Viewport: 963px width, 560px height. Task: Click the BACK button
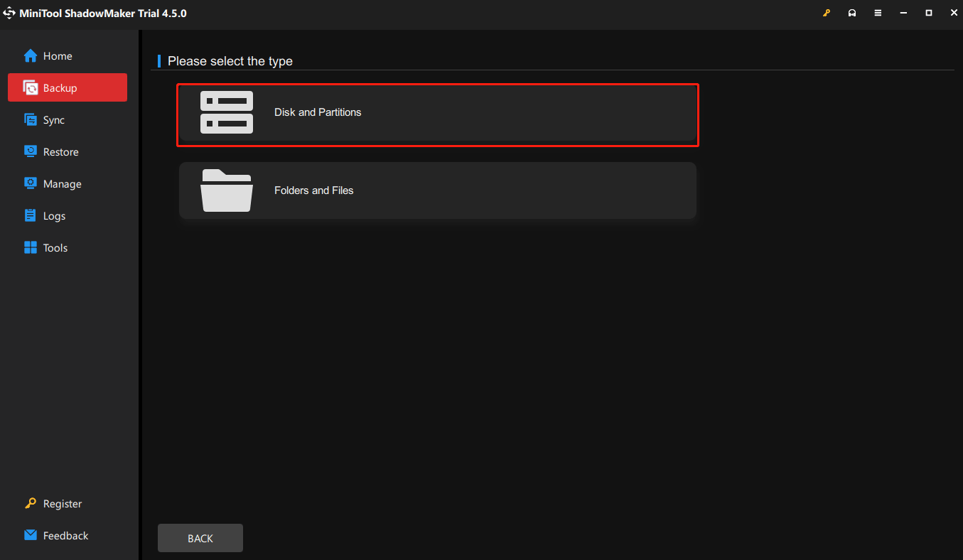pyautogui.click(x=200, y=538)
